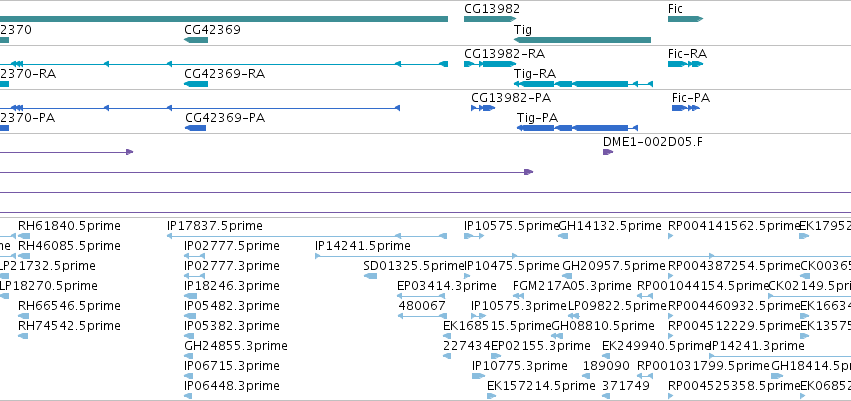The width and height of the screenshot is (851, 401).
Task: Click EST label RH61840.5prime
Action: (x=69, y=226)
